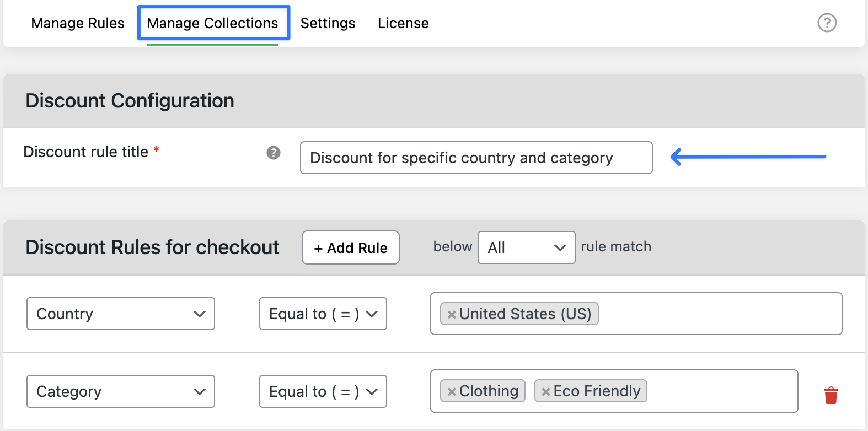This screenshot has height=431, width=868.
Task: Click the Discount Rules for checkout heading
Action: coord(153,247)
